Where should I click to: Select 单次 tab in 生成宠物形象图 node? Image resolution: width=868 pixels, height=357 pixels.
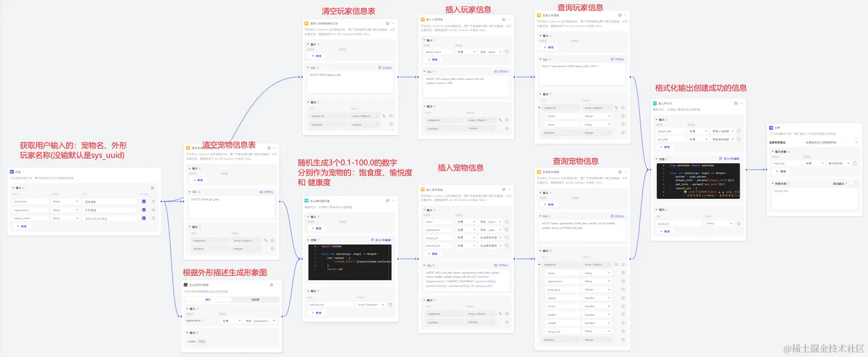click(208, 300)
